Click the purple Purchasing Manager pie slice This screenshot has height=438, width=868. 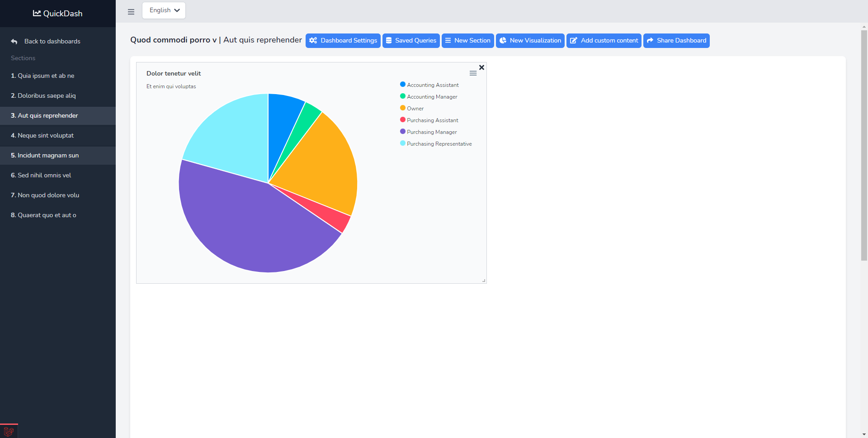244,222
